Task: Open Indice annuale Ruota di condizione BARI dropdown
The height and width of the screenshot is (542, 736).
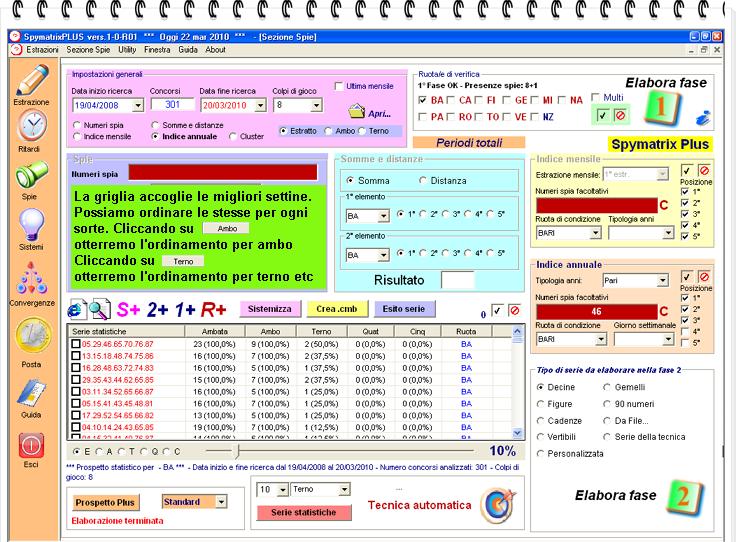Action: pos(601,339)
